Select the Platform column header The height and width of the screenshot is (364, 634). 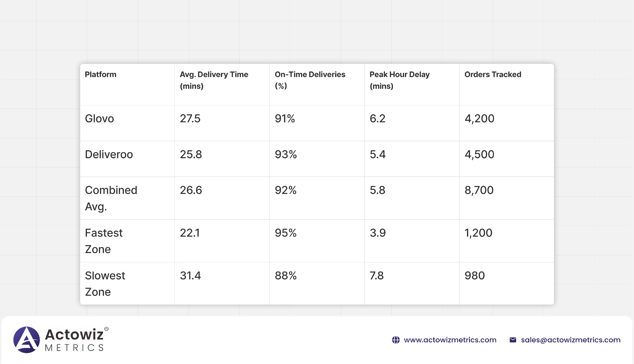coord(101,75)
